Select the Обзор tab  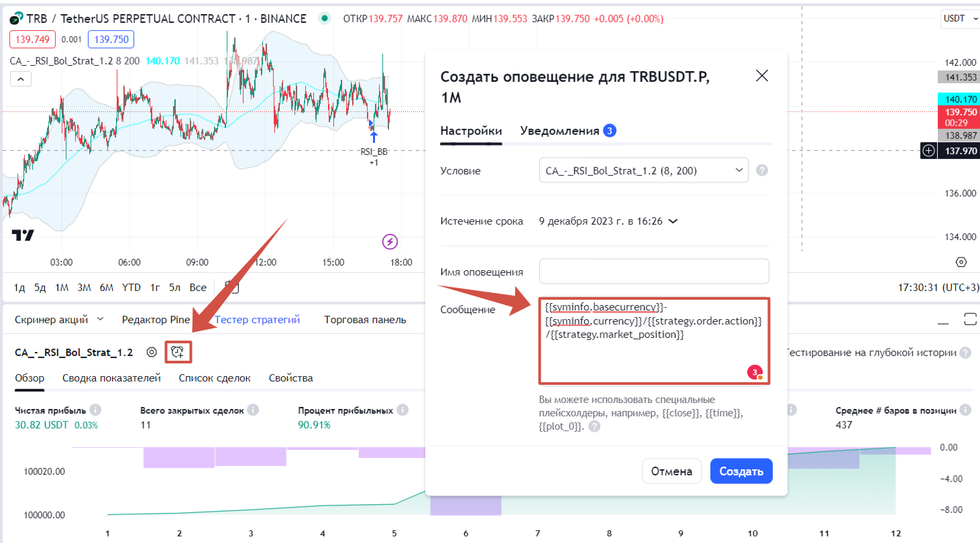[30, 378]
